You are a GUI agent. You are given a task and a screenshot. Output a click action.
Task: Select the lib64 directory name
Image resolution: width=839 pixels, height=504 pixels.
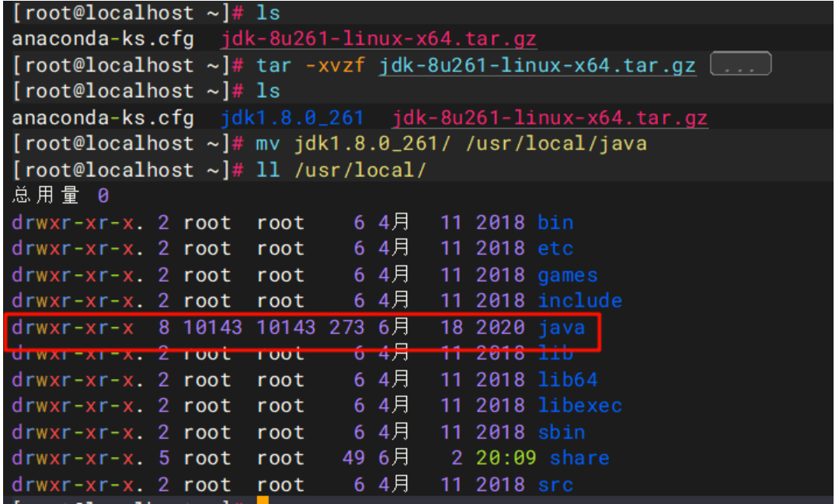coord(568,380)
